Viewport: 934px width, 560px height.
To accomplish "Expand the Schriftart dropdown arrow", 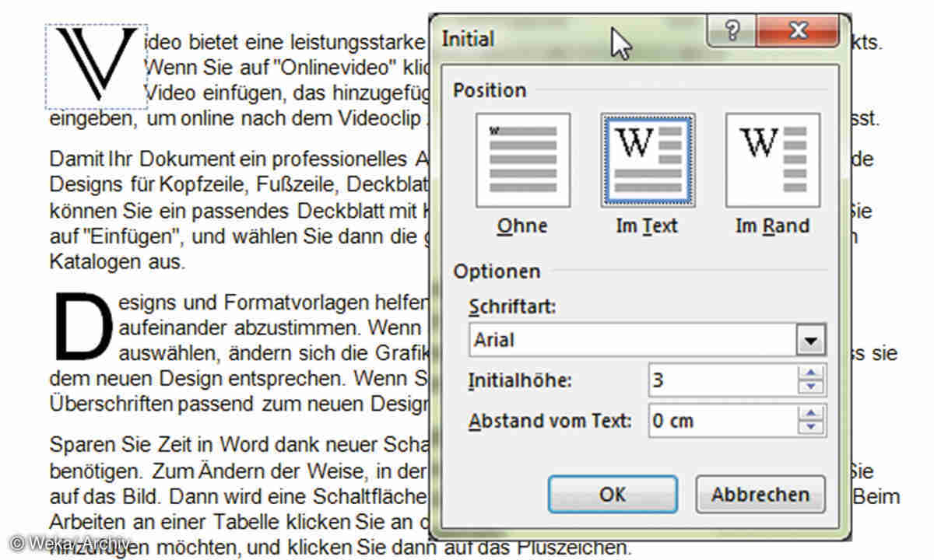I will (811, 341).
